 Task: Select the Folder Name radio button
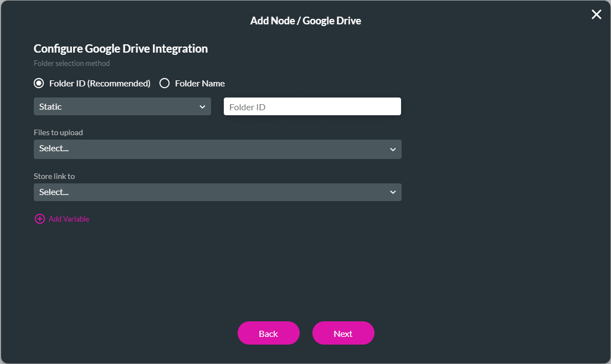point(165,83)
